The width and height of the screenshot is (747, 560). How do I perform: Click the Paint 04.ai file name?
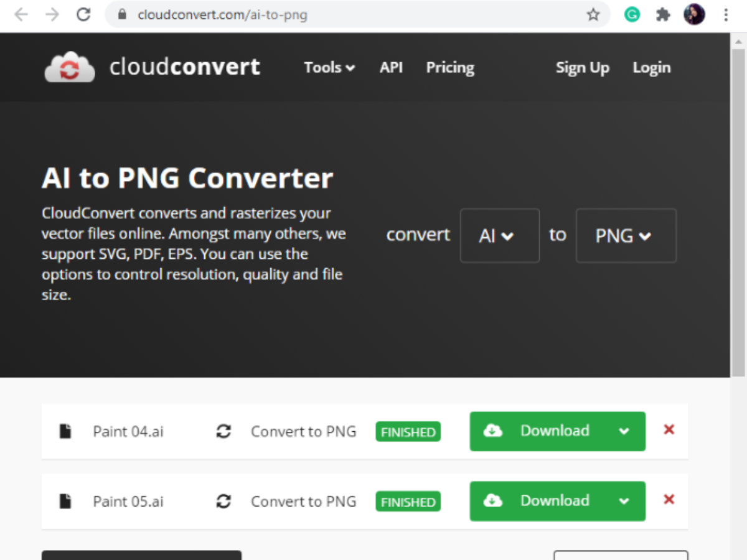128,431
